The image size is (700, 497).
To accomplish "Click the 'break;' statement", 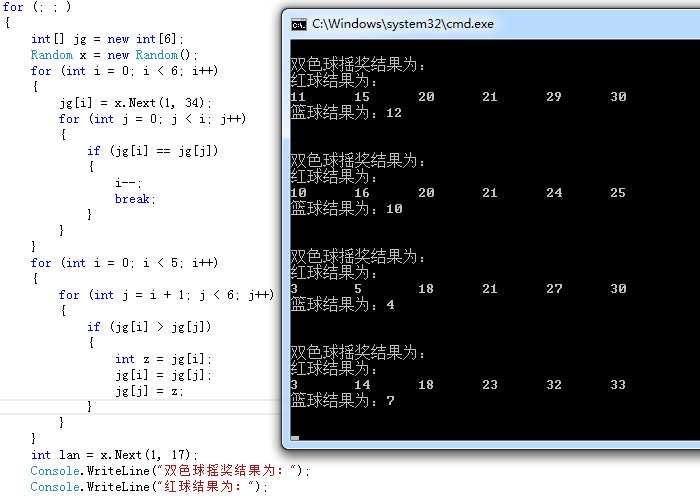I will pos(135,199).
